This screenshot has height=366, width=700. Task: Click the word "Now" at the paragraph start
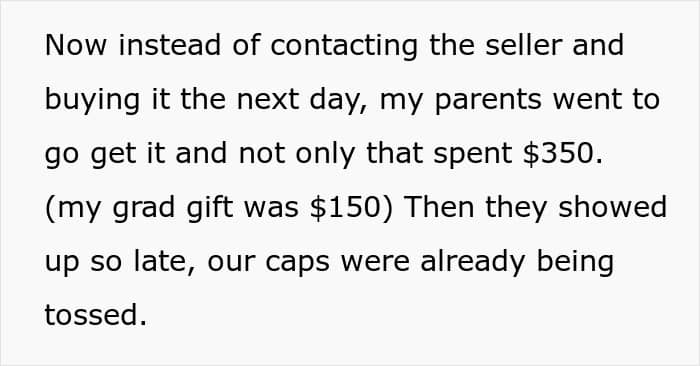click(76, 45)
